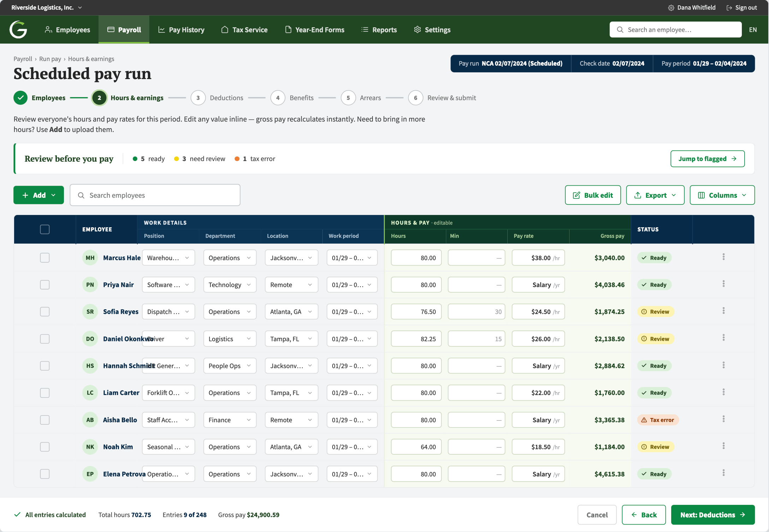769x532 pixels.
Task: Open Priya Nair's Technology department dropdown
Action: point(230,285)
